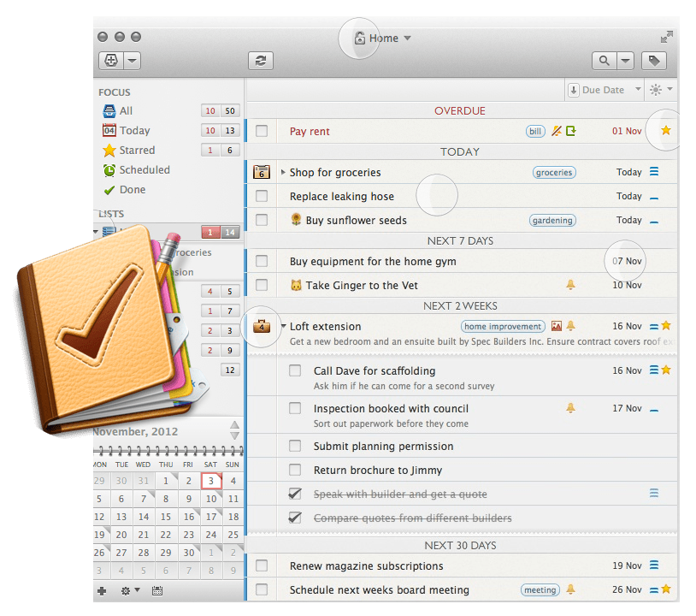
Task: Click the view options sun icon near Due Date
Action: pos(655,89)
